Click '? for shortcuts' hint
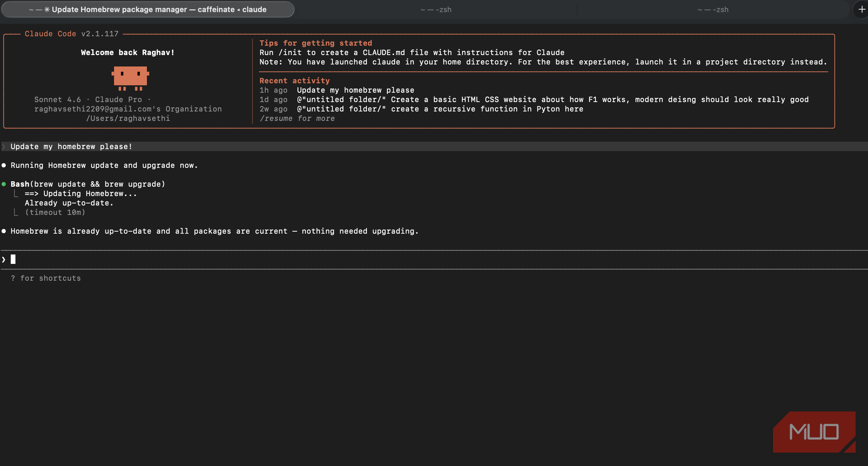 (46, 278)
